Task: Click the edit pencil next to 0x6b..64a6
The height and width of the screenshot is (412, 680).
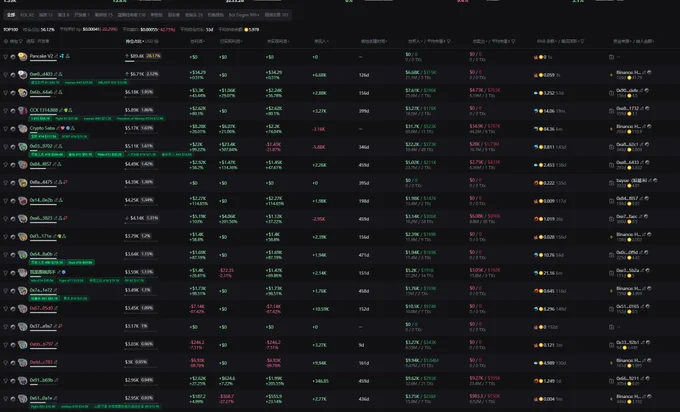Action: [x=55, y=92]
